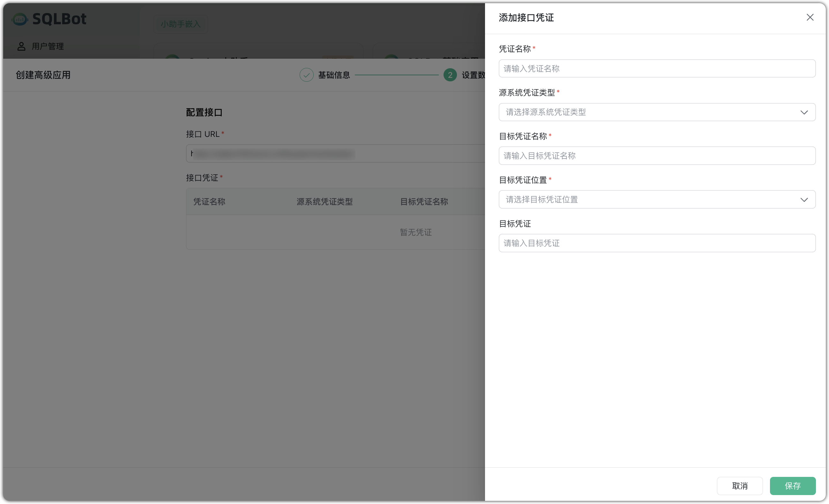Switch to the 小助手嵌入 tab
Image resolution: width=829 pixels, height=504 pixels.
(180, 24)
